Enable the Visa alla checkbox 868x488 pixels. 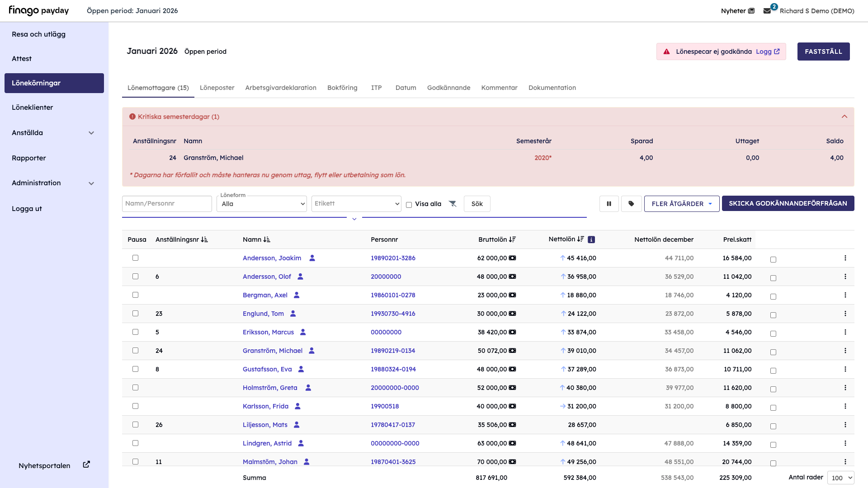409,205
